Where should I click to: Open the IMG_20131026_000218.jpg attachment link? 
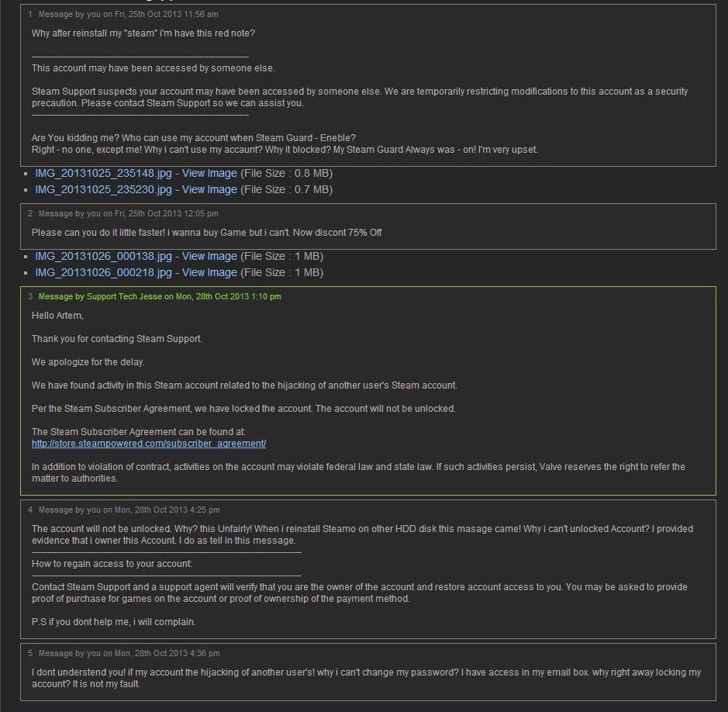(104, 273)
